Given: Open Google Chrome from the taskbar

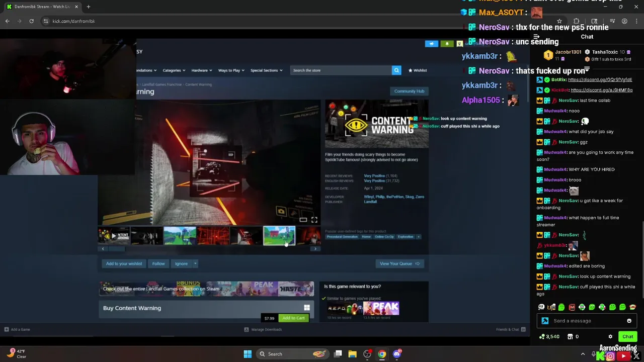Looking at the screenshot, I should [382, 354].
